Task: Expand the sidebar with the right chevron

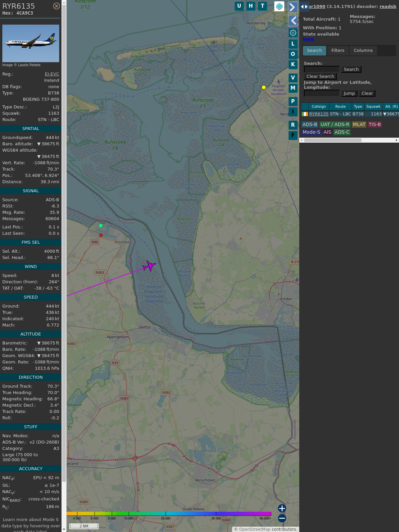Action: coord(293,7)
